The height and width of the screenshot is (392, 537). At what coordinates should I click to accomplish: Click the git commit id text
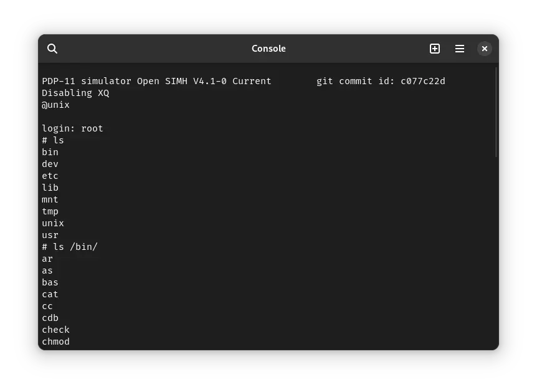tap(381, 81)
